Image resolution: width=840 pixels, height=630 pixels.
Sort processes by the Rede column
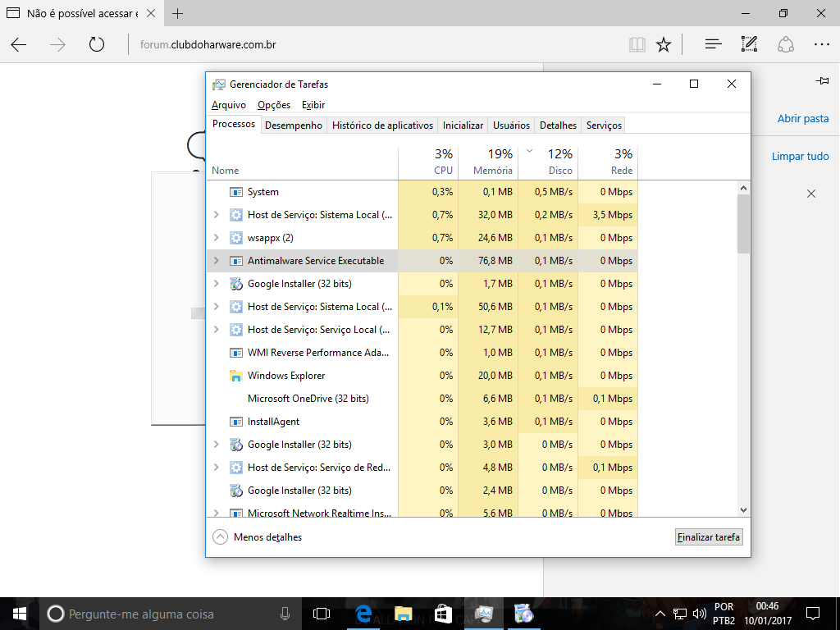tap(608, 162)
